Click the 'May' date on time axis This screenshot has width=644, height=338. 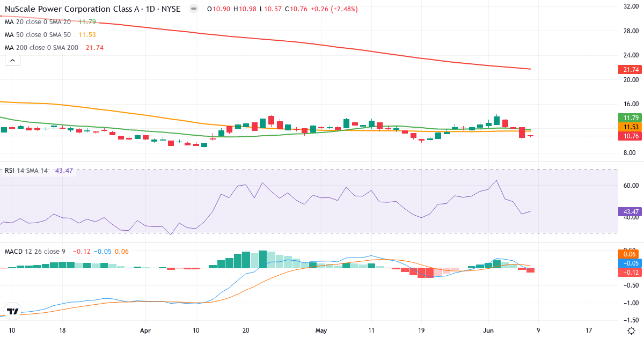click(321, 330)
